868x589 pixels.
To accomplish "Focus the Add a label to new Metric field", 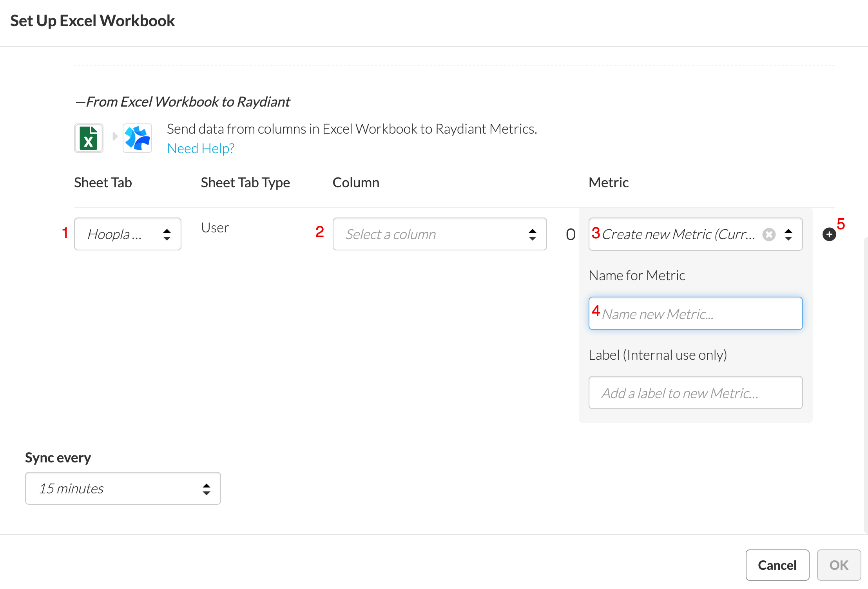I will tap(696, 393).
